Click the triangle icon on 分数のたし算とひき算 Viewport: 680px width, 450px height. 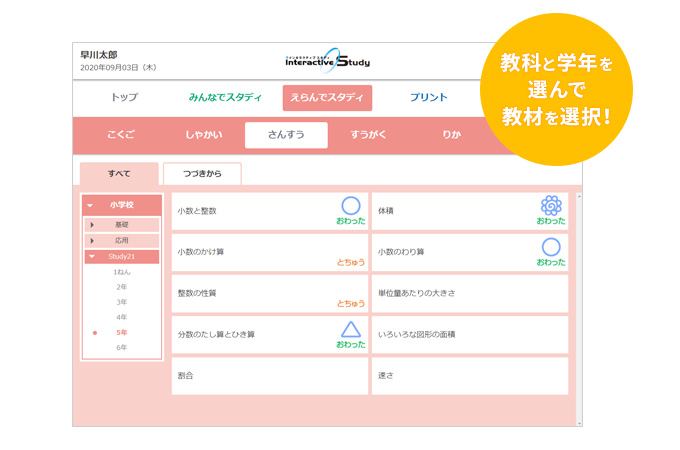(x=350, y=329)
